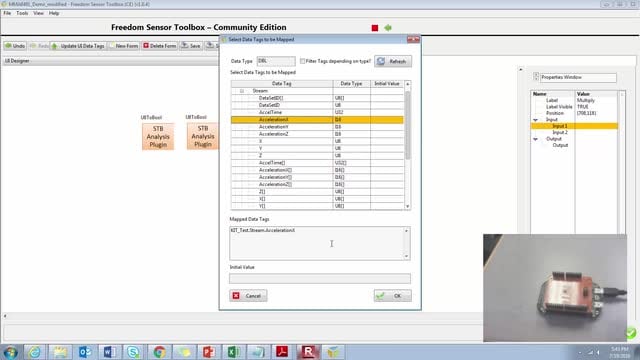The height and width of the screenshot is (360, 640).
Task: Click scroll-down arrow of data tag list
Action: click(407, 207)
